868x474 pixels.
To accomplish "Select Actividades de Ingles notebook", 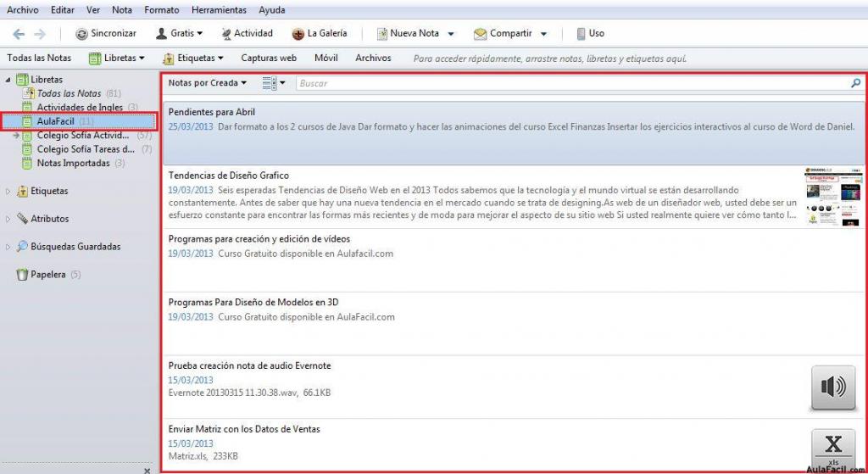I will tap(80, 108).
